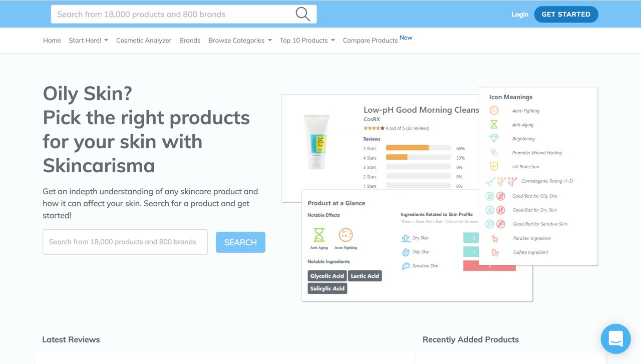The height and width of the screenshot is (364, 641).
Task: Click the Dry Skin scale icon
Action: (x=406, y=238)
